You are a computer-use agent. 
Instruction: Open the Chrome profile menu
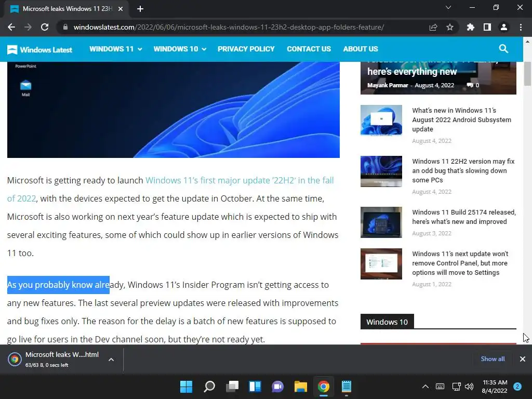(504, 27)
